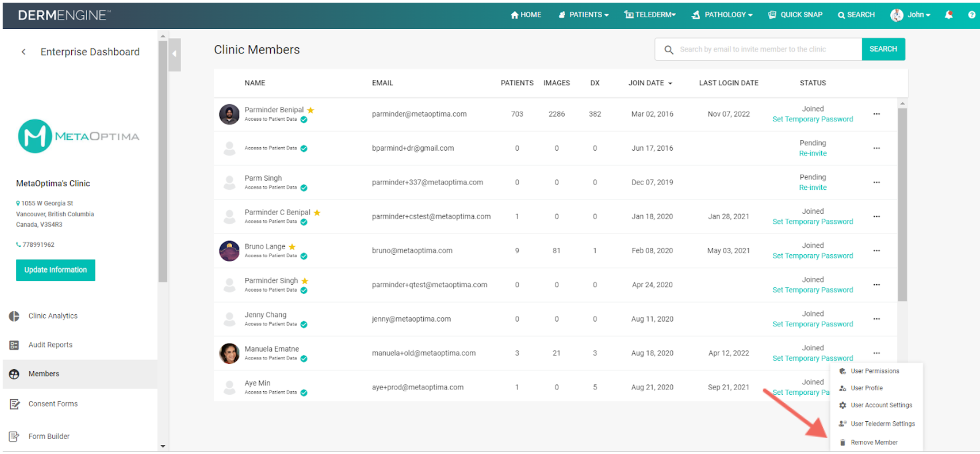Image resolution: width=980 pixels, height=454 pixels.
Task: Click the magnifier icon in invite search box
Action: (x=669, y=50)
